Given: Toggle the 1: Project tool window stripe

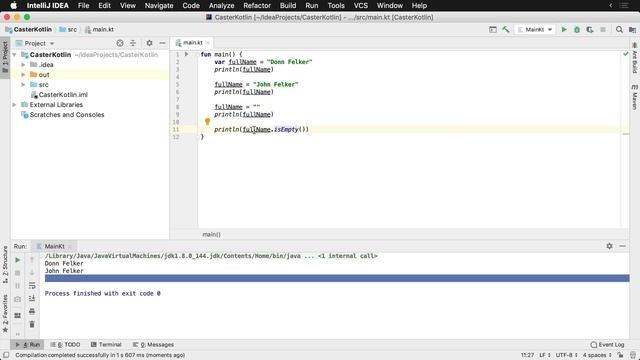Looking at the screenshot, I should (x=5, y=57).
